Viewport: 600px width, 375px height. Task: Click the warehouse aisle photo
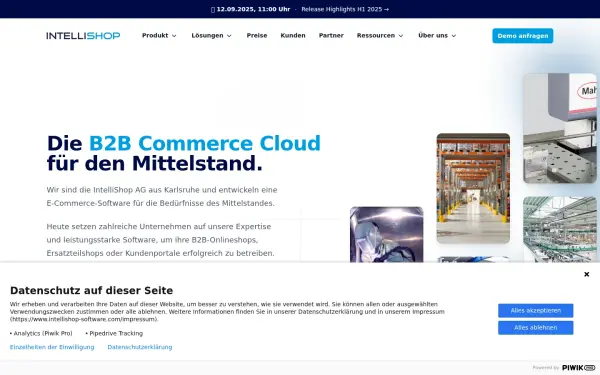point(473,188)
